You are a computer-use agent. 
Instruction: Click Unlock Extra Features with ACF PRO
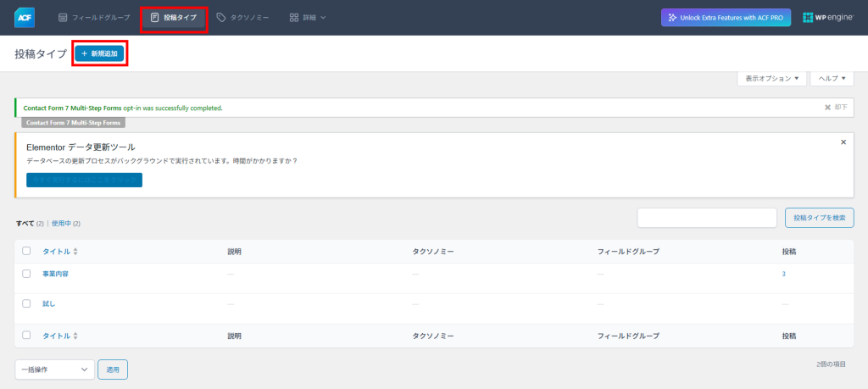tap(726, 18)
